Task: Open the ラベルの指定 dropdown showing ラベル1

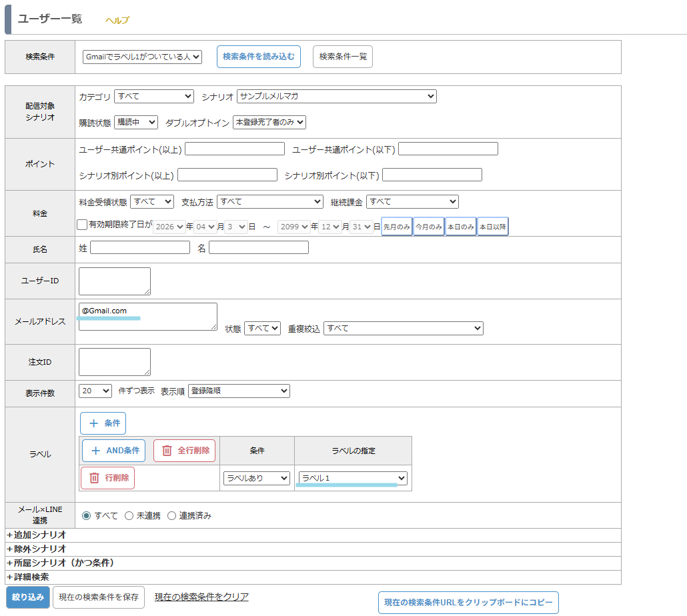Action: [x=353, y=478]
